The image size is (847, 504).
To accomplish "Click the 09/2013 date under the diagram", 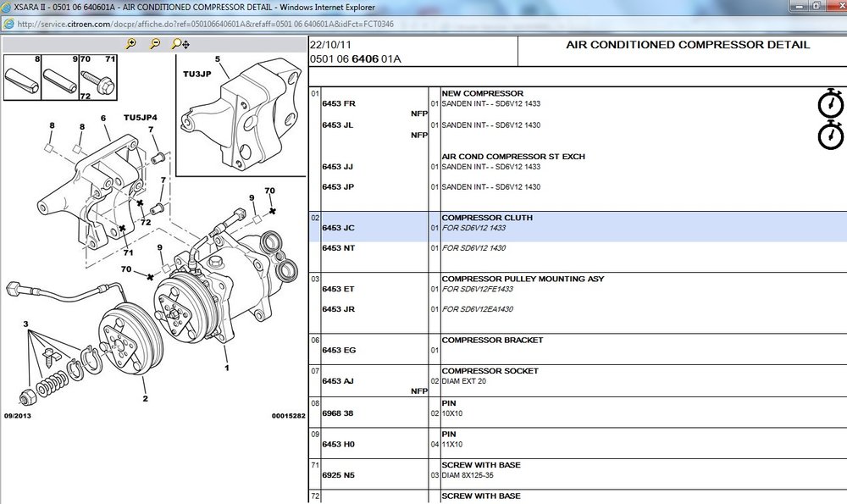I will [18, 416].
